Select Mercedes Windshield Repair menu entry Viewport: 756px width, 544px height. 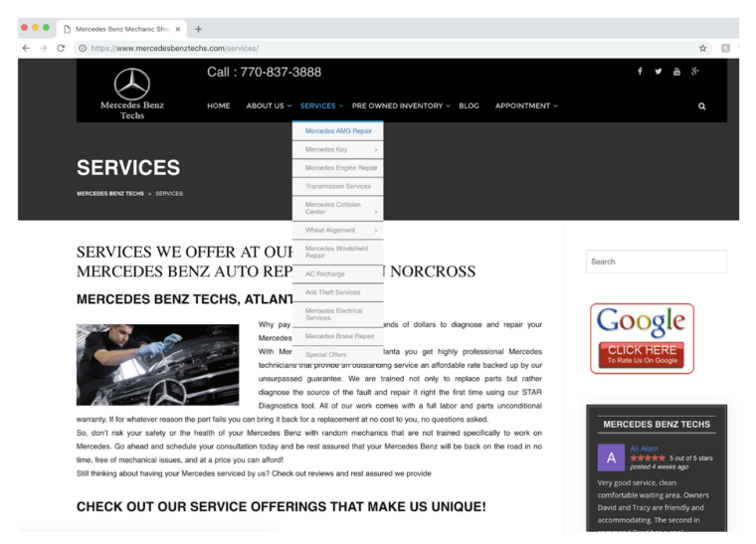338,252
